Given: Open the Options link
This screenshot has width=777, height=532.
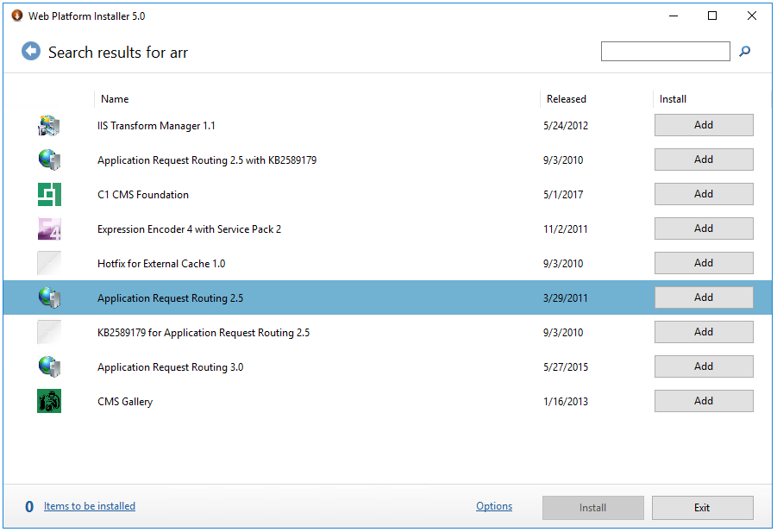Looking at the screenshot, I should click(494, 506).
